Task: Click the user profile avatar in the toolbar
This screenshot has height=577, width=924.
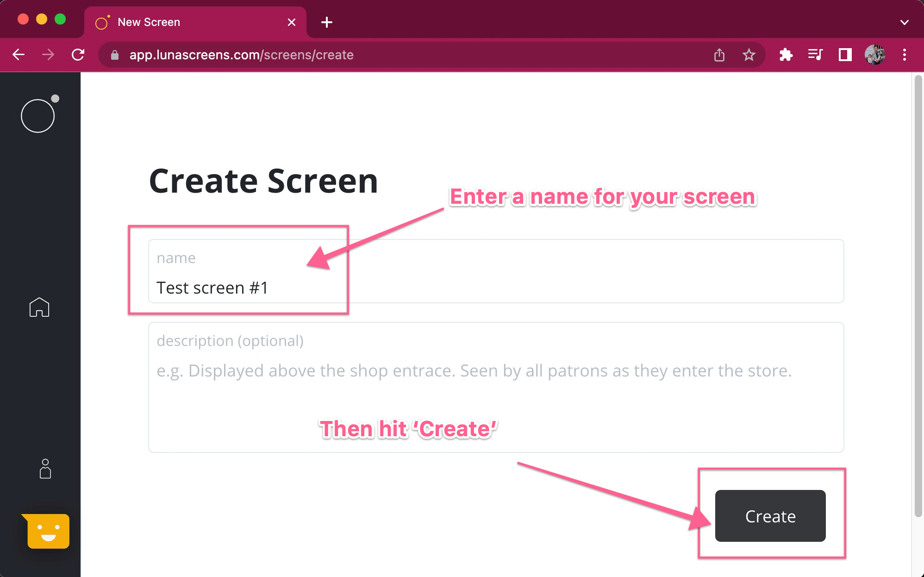Action: pos(874,55)
